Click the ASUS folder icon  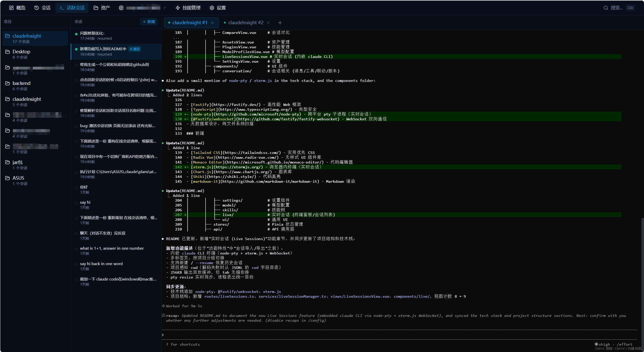pos(8,178)
